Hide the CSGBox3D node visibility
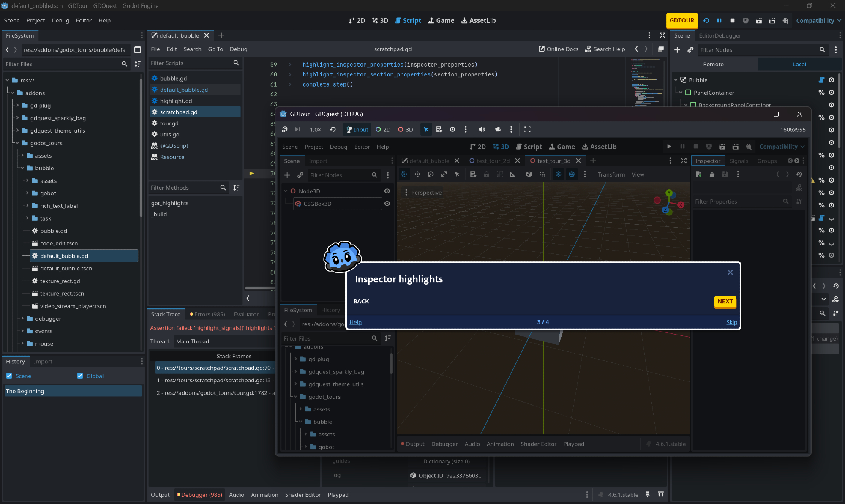The width and height of the screenshot is (845, 504). coord(387,204)
